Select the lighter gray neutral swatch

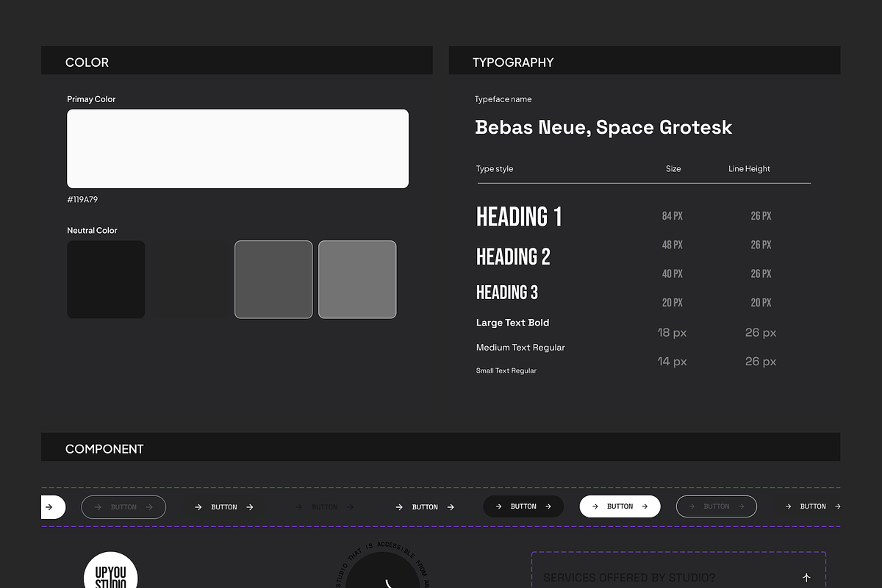click(x=357, y=279)
